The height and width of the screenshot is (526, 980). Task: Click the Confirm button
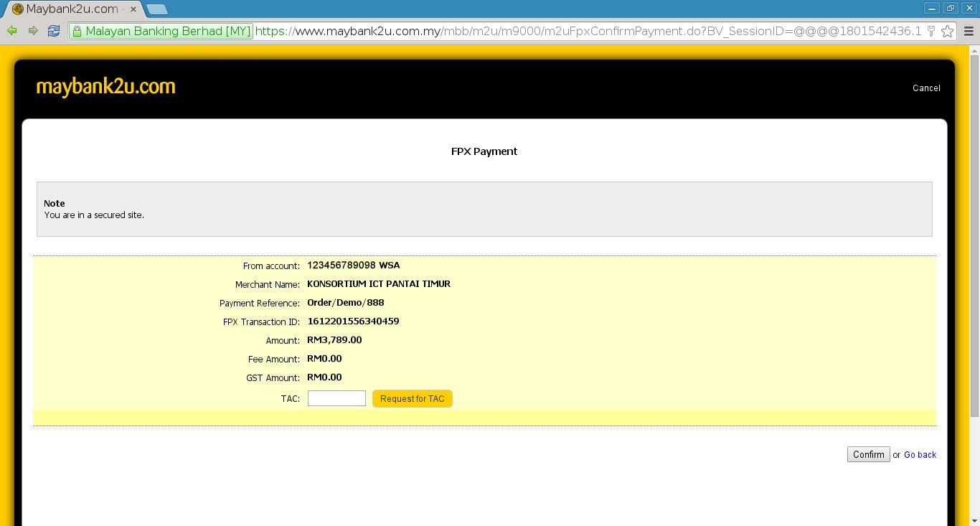[868, 454]
